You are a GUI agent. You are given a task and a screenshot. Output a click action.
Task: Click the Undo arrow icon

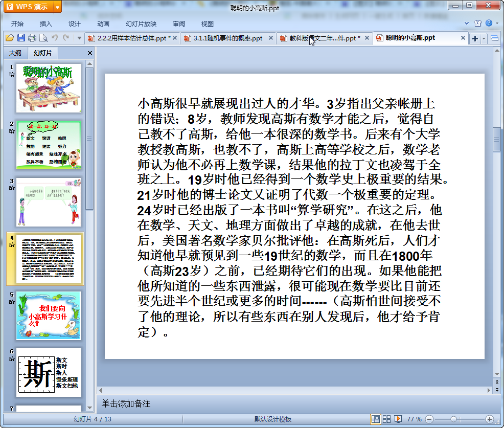55,38
